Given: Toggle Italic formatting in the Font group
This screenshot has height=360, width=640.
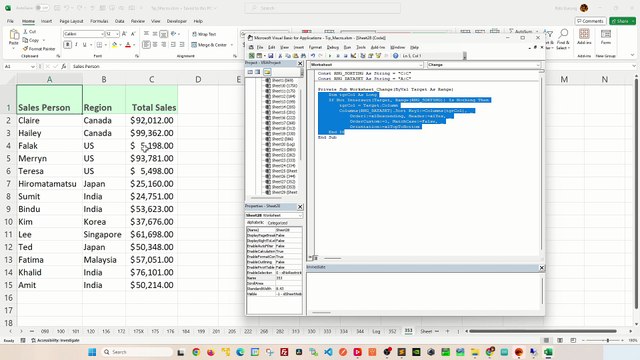Looking at the screenshot, I should pos(76,44).
